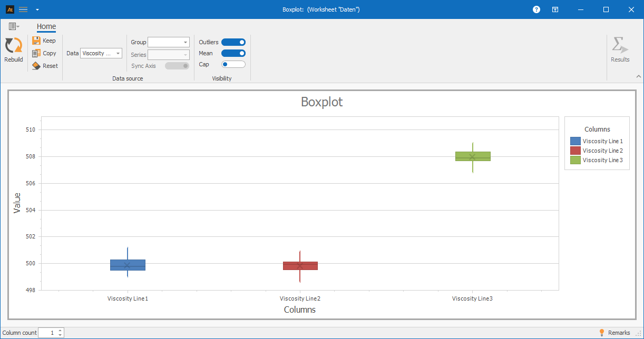Click the Keep save icon
Image resolution: width=644 pixels, height=339 pixels.
(x=36, y=41)
